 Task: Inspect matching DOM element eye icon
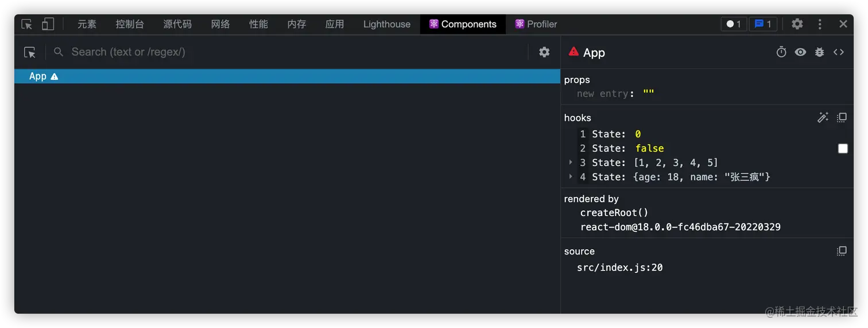(x=800, y=52)
